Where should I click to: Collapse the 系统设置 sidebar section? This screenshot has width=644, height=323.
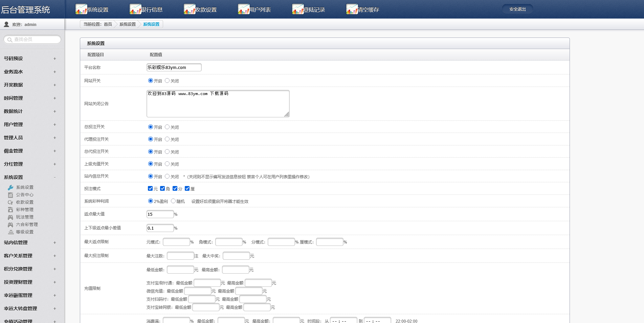tap(54, 177)
